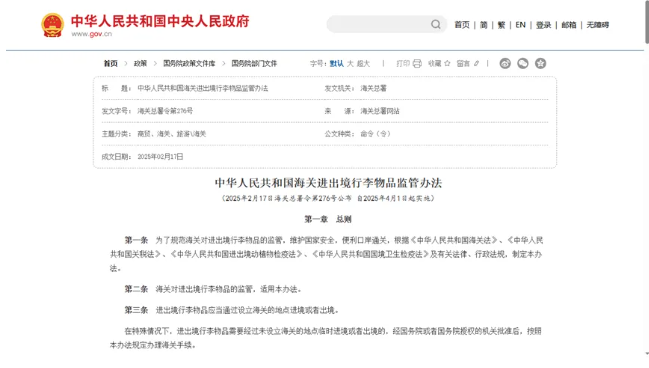Go to 政策 in the breadcrumb
649x368 pixels.
click(140, 63)
